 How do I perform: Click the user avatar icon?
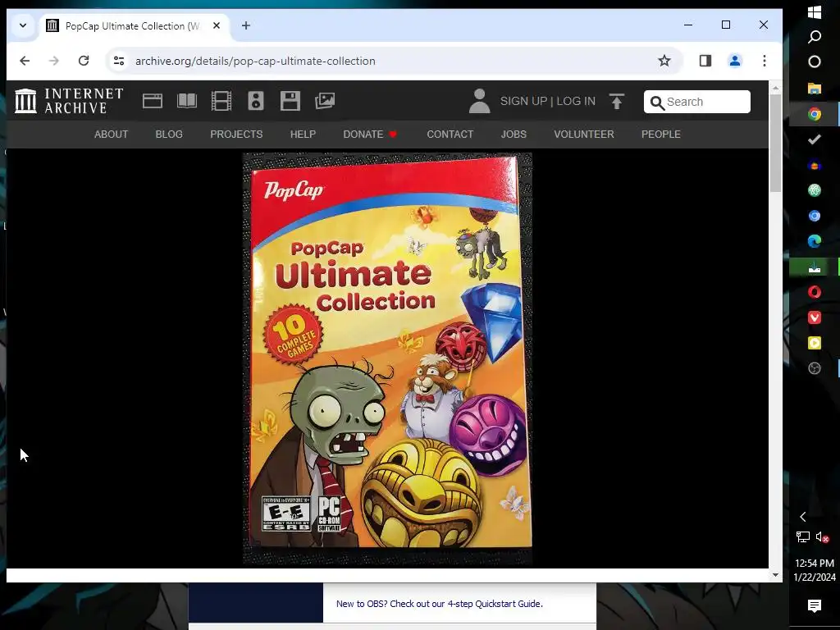click(x=479, y=101)
